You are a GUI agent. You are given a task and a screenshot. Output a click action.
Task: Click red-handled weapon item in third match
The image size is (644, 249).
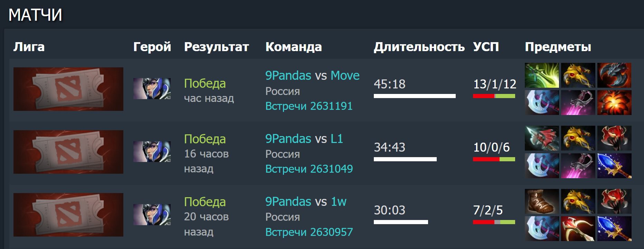(578, 229)
